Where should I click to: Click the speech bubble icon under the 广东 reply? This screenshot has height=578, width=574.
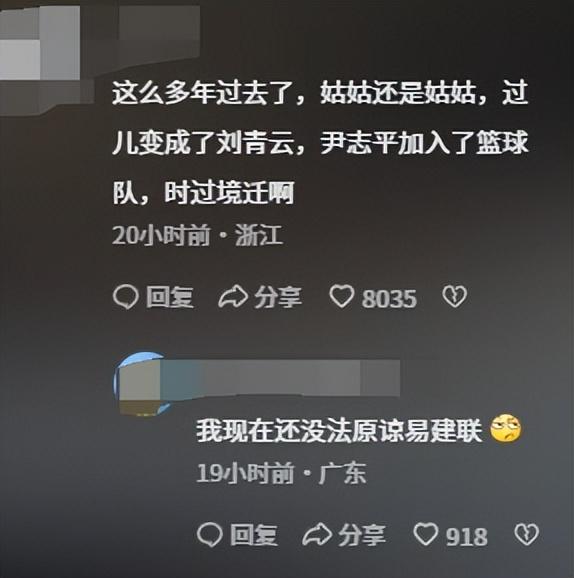210,535
